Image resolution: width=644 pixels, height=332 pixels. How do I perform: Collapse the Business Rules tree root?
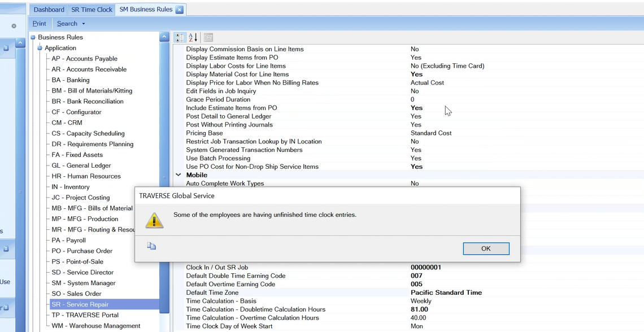tap(33, 37)
